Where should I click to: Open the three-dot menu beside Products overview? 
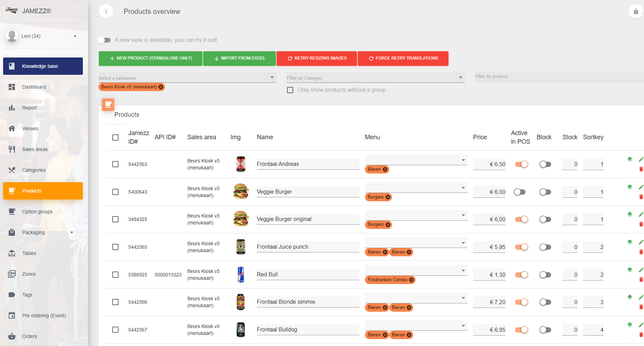tap(106, 11)
